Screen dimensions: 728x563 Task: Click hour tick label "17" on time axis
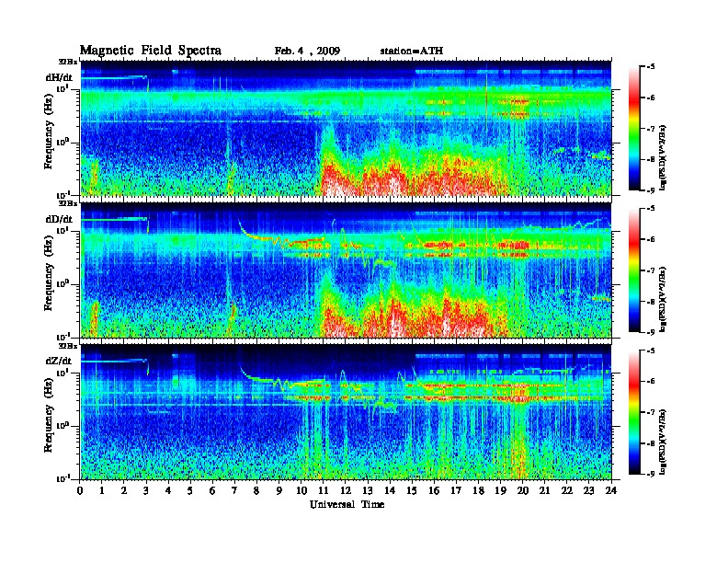point(457,491)
